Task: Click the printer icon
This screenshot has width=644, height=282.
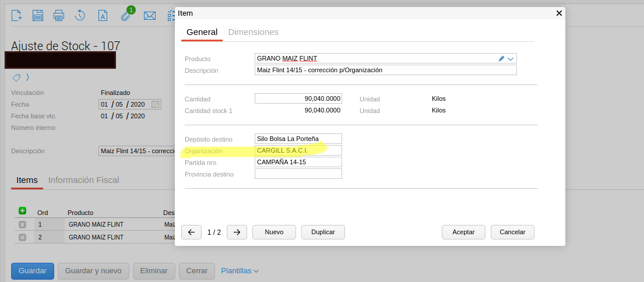Action: (x=59, y=16)
